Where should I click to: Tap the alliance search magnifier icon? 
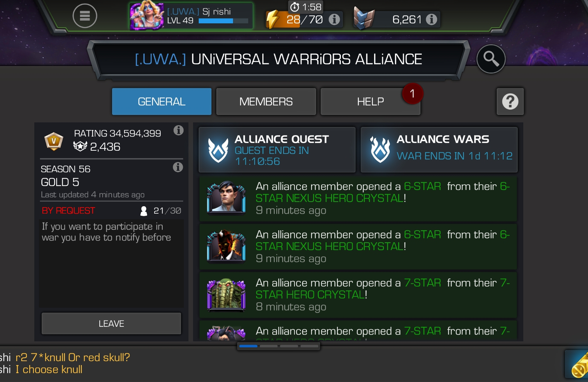491,59
